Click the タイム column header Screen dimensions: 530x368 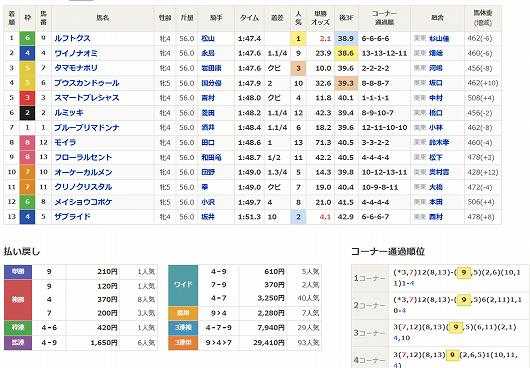coord(249,18)
